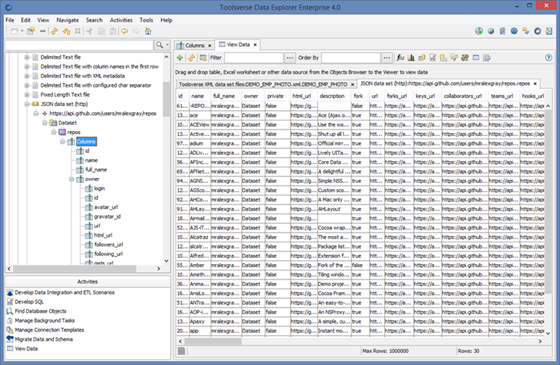Click into the Order By input field
The image size is (560, 365).
[x=351, y=58]
